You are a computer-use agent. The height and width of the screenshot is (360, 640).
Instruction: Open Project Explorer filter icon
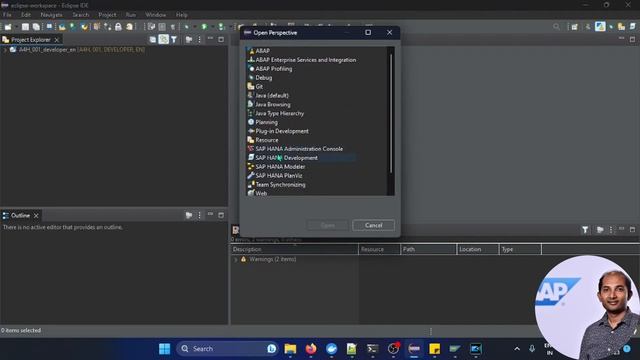click(174, 40)
